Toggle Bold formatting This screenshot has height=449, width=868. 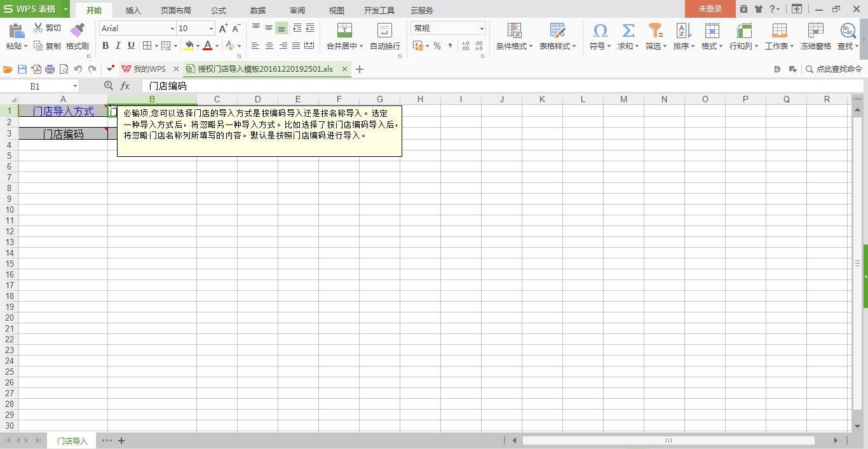coord(105,46)
